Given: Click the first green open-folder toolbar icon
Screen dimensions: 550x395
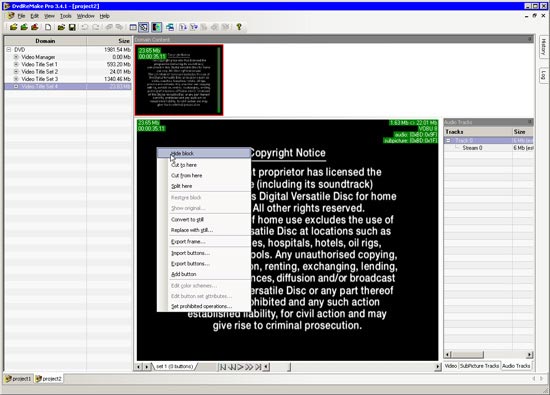Looking at the screenshot, I should click(13, 27).
